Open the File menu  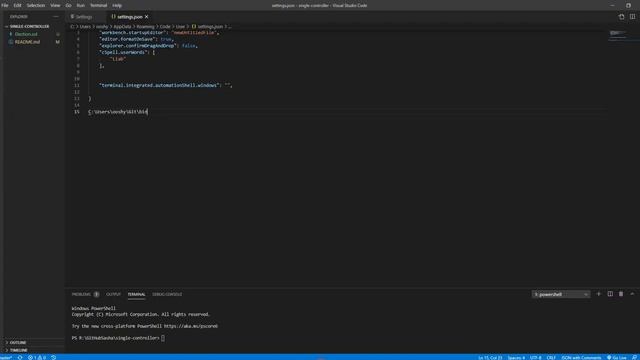[5, 6]
